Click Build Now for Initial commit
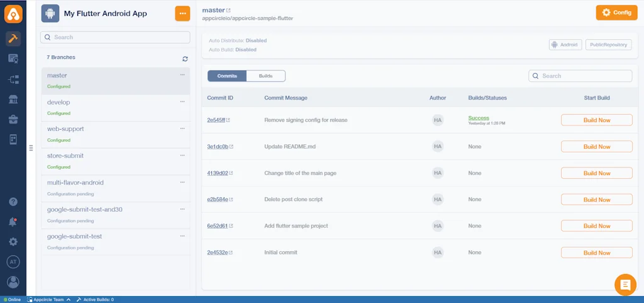 pos(597,253)
